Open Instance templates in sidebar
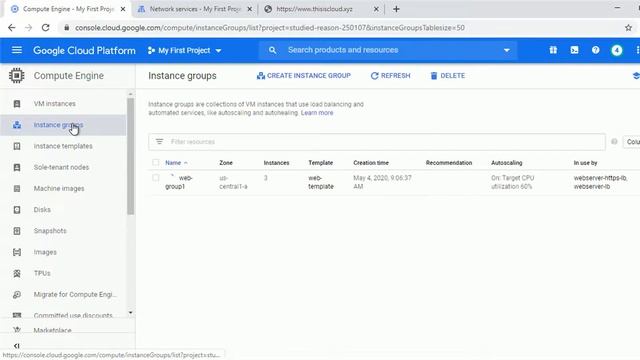 tap(63, 146)
